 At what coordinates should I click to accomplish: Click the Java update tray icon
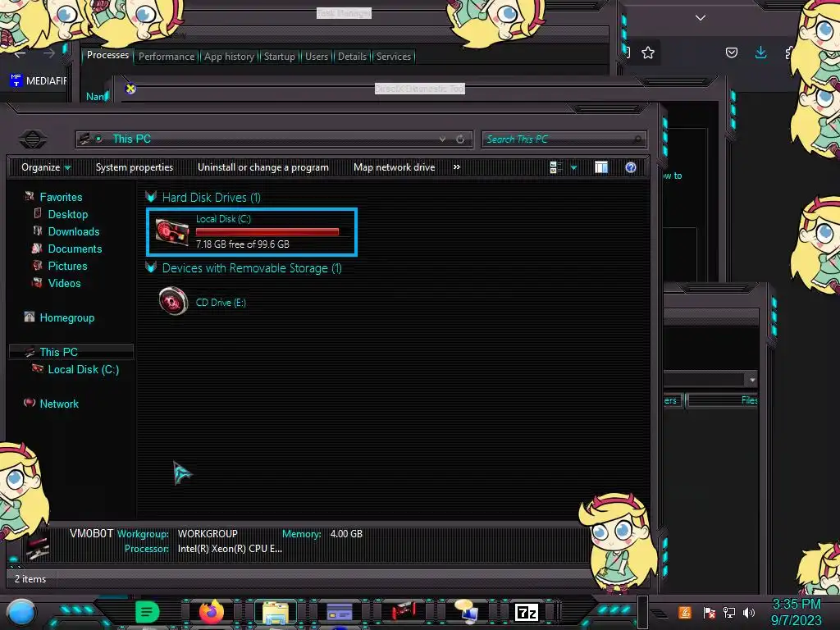pos(685,612)
